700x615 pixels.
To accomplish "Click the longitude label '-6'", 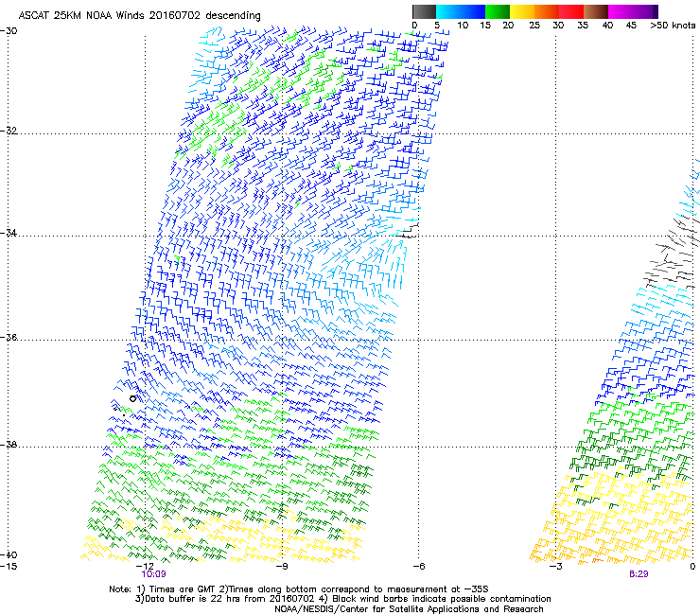I will click(418, 567).
